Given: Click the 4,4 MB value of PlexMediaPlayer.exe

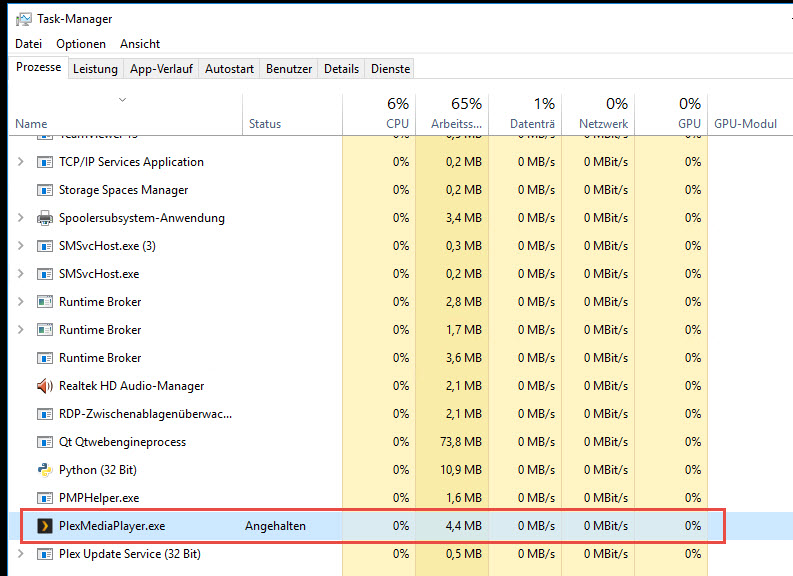Looking at the screenshot, I should [463, 526].
